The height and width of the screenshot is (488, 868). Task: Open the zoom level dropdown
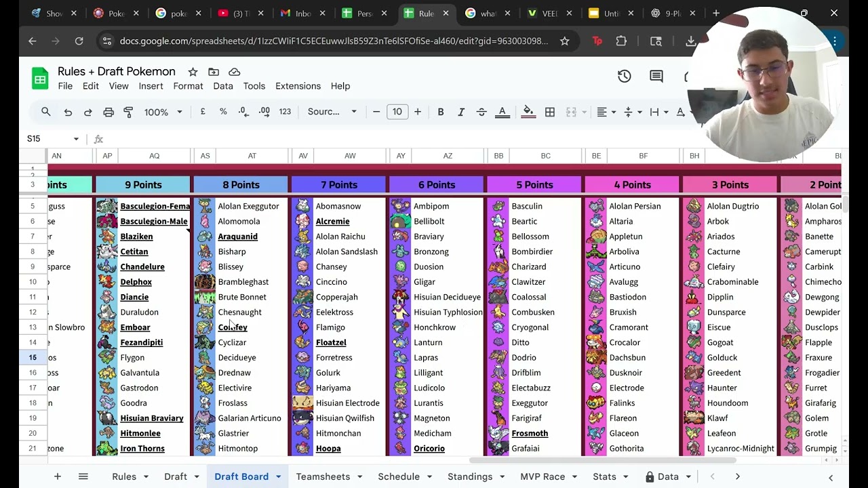[x=163, y=112]
